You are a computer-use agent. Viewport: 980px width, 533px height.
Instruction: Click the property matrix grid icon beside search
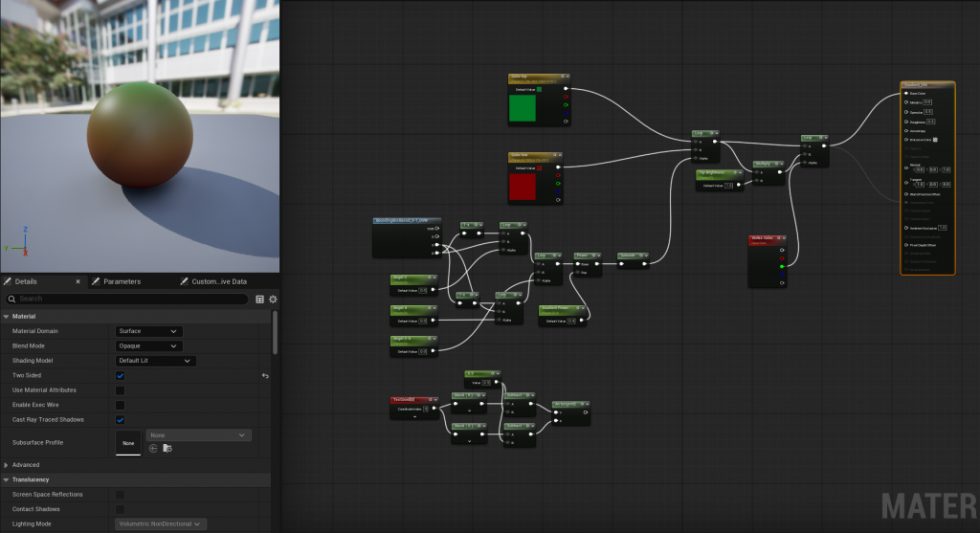tap(259, 299)
